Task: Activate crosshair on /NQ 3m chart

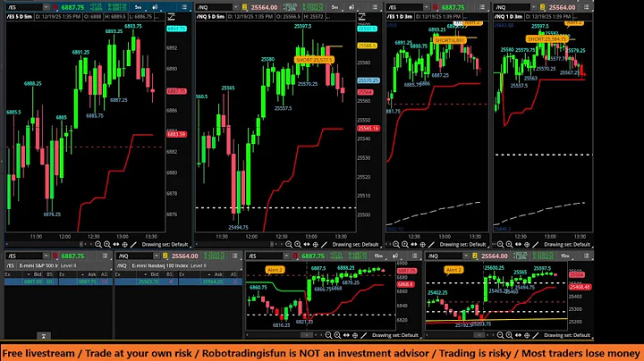Action: [527, 244]
